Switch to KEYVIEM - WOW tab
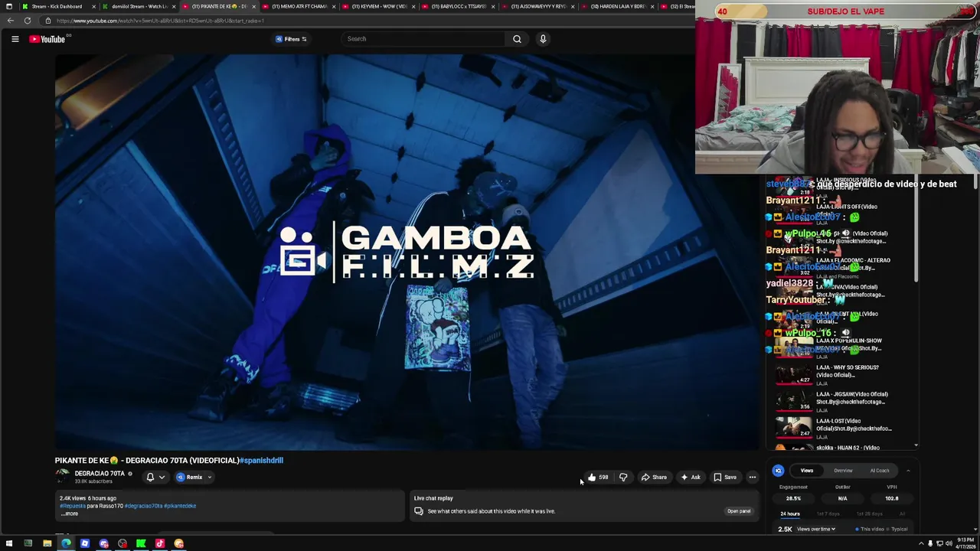The width and height of the screenshot is (980, 551). (379, 6)
